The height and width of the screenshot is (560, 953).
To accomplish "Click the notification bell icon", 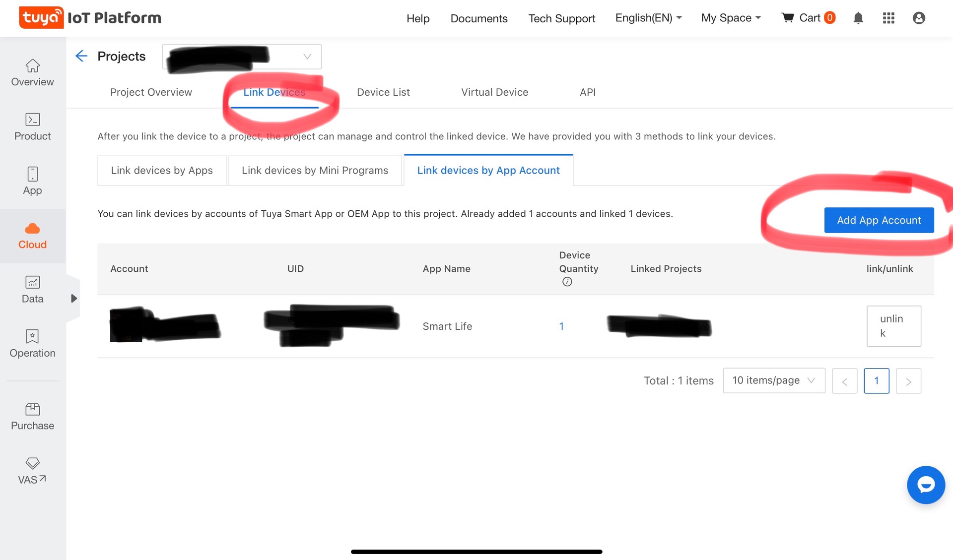I will pyautogui.click(x=858, y=18).
